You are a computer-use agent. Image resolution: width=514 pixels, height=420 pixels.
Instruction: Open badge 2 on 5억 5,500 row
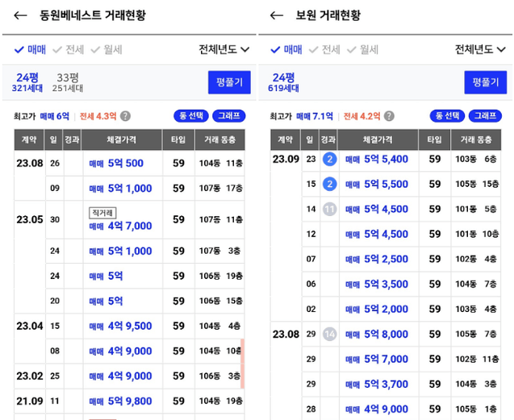click(329, 185)
